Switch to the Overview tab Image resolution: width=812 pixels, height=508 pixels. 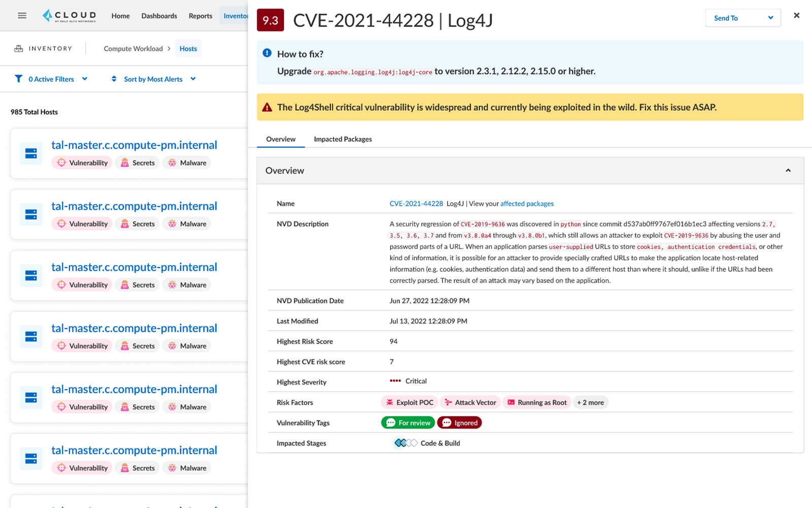coord(281,139)
